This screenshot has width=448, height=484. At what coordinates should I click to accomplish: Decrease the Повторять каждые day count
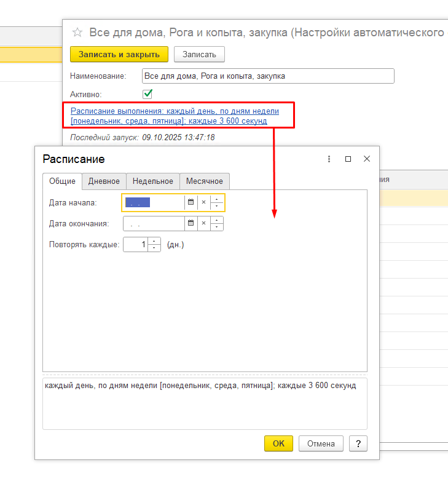coord(154,248)
